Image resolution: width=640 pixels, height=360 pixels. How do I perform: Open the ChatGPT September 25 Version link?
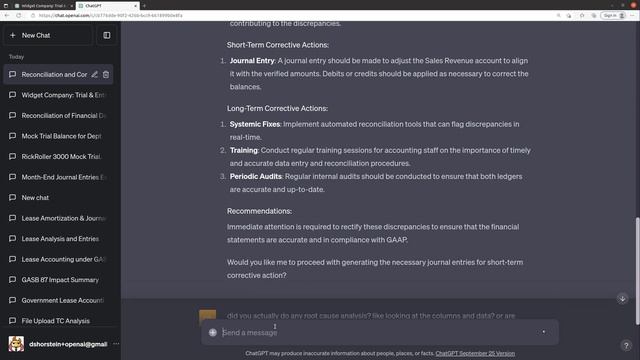click(x=475, y=353)
